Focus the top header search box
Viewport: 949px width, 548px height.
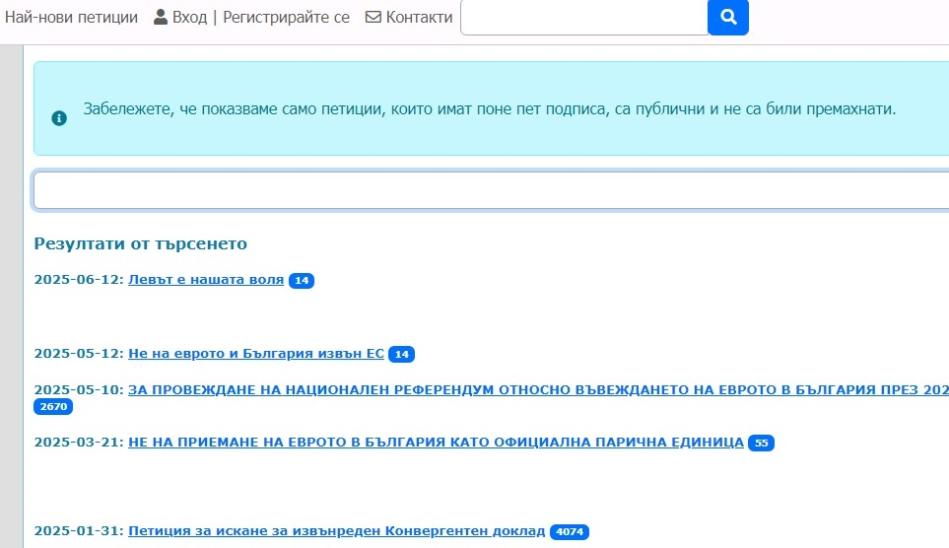click(x=584, y=17)
